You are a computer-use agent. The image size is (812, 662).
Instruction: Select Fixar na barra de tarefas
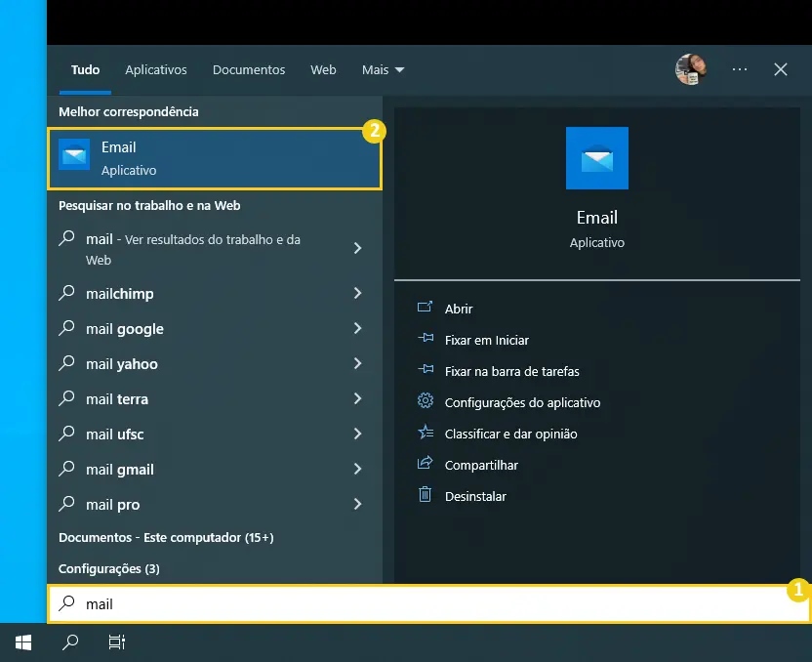point(511,371)
